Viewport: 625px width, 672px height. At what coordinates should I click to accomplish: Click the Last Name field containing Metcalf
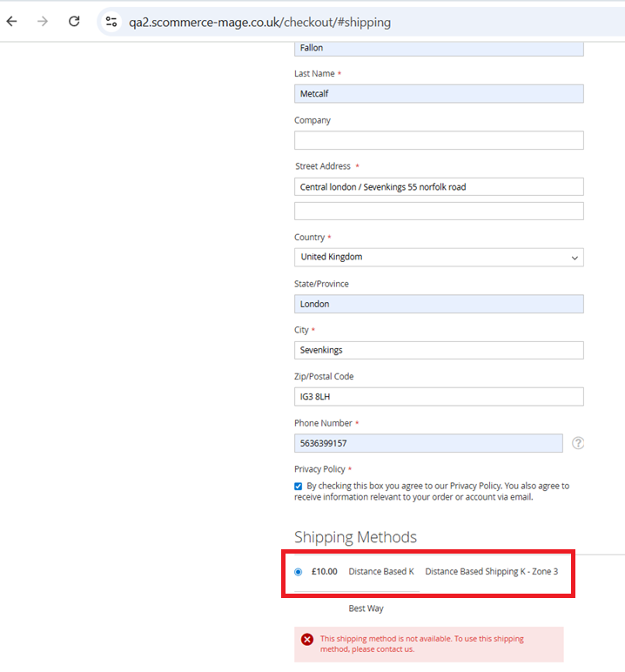pyautogui.click(x=439, y=94)
